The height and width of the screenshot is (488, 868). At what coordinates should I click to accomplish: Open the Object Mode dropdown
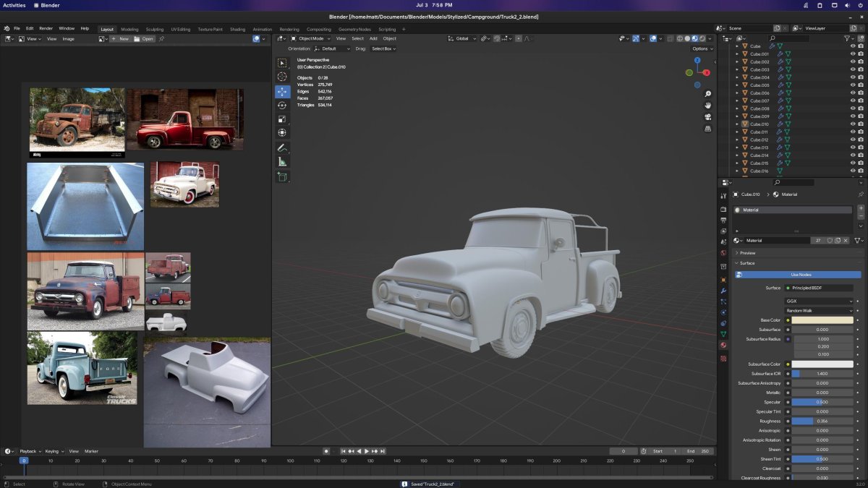click(312, 38)
